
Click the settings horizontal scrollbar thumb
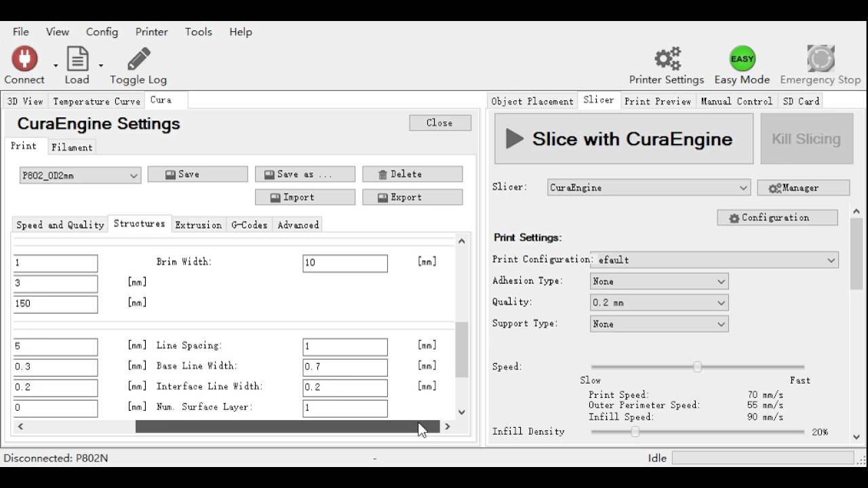(288, 426)
